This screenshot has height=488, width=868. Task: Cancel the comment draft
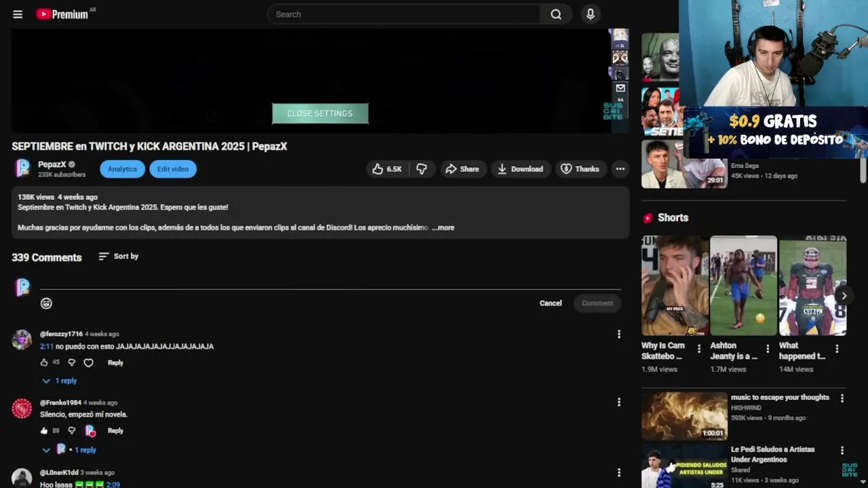(x=551, y=303)
